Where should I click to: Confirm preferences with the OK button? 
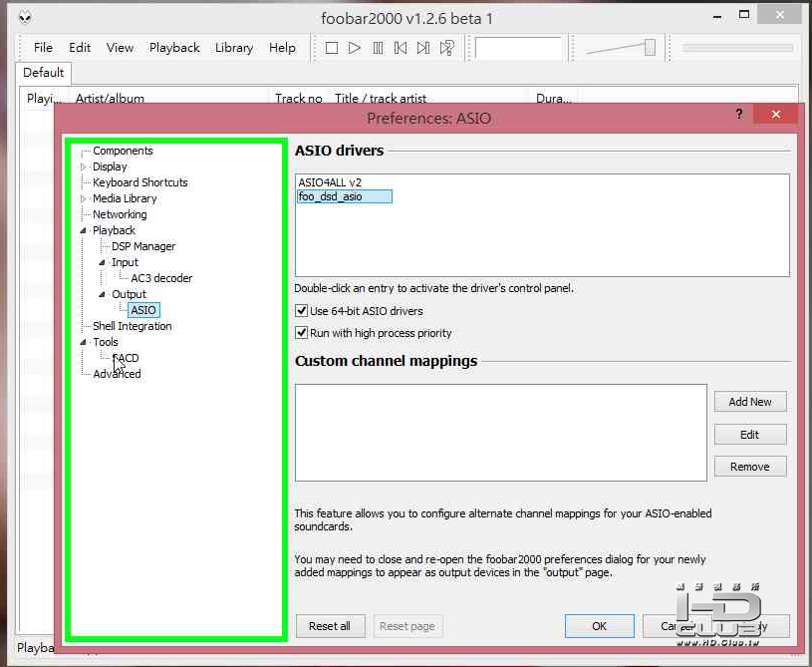point(599,626)
